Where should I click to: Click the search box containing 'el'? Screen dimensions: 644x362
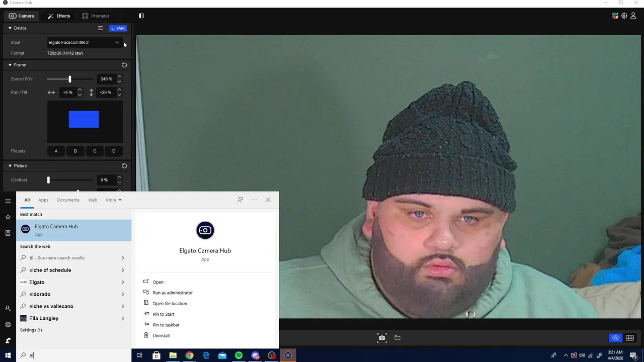[x=74, y=355]
